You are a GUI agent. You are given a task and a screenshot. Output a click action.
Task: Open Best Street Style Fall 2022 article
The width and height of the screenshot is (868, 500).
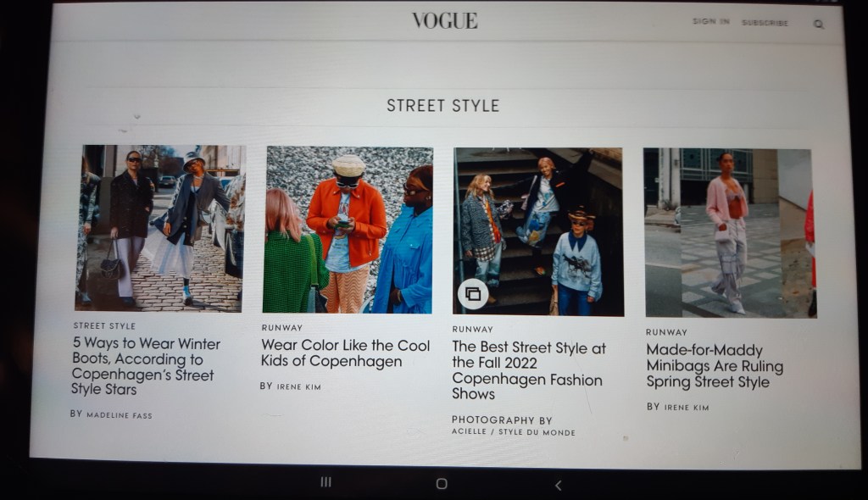pyautogui.click(x=528, y=370)
